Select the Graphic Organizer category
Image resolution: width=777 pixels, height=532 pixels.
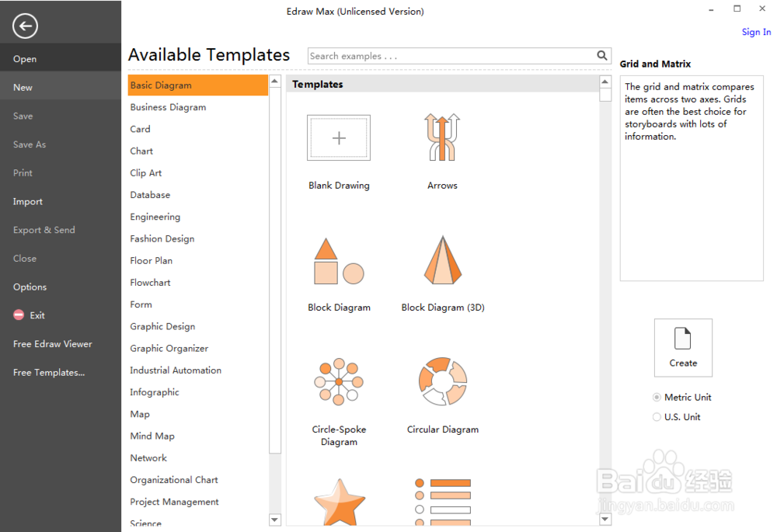197,348
